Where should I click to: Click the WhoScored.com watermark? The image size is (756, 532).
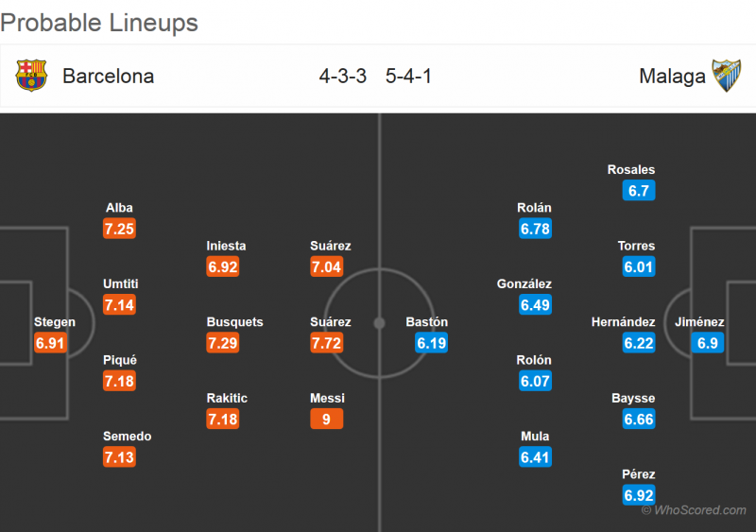coord(695,510)
